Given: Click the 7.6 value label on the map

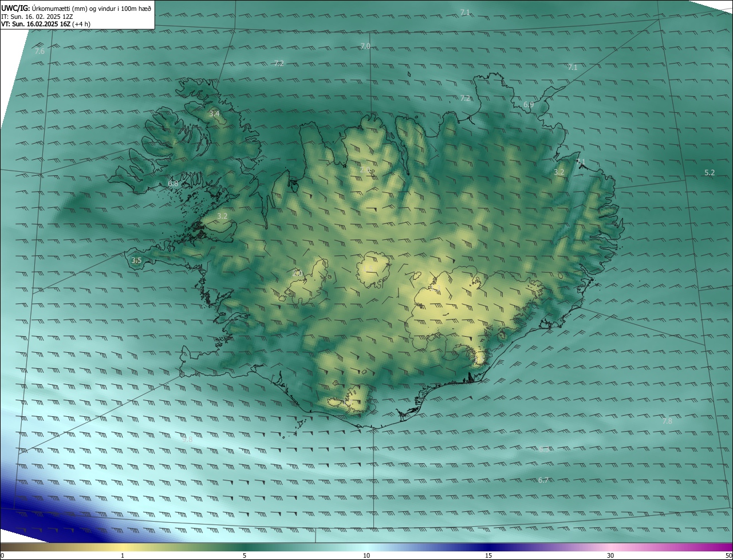Looking at the screenshot, I should point(40,52).
